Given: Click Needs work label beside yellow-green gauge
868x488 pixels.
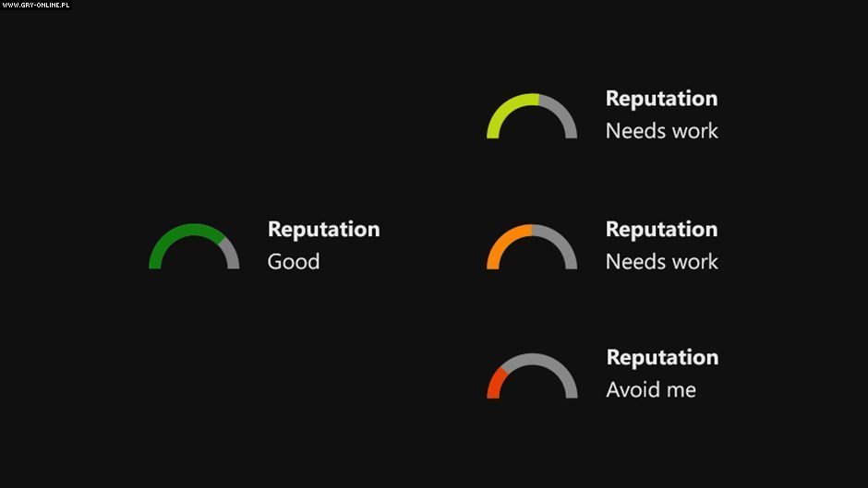Looking at the screenshot, I should pos(661,131).
